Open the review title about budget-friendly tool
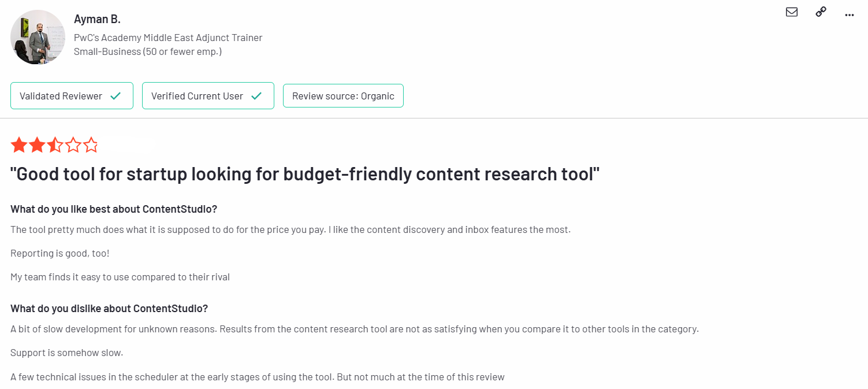Image resolution: width=868 pixels, height=389 pixels. point(305,174)
